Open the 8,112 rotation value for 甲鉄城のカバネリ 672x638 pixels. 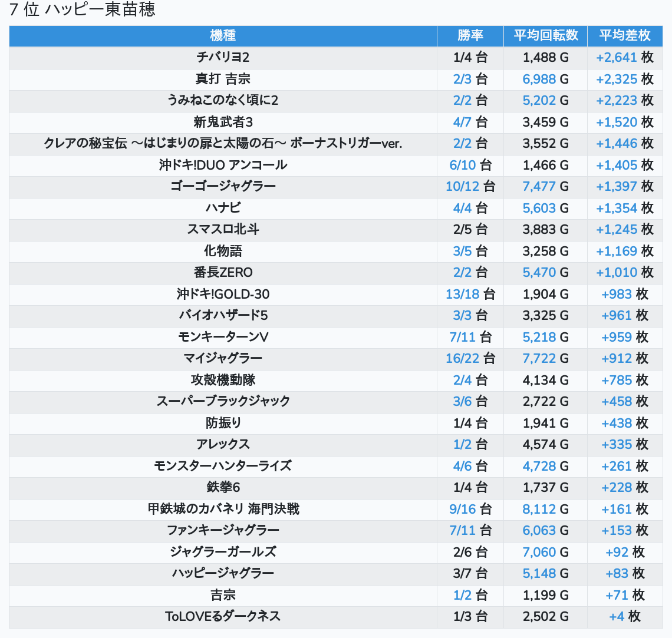539,509
